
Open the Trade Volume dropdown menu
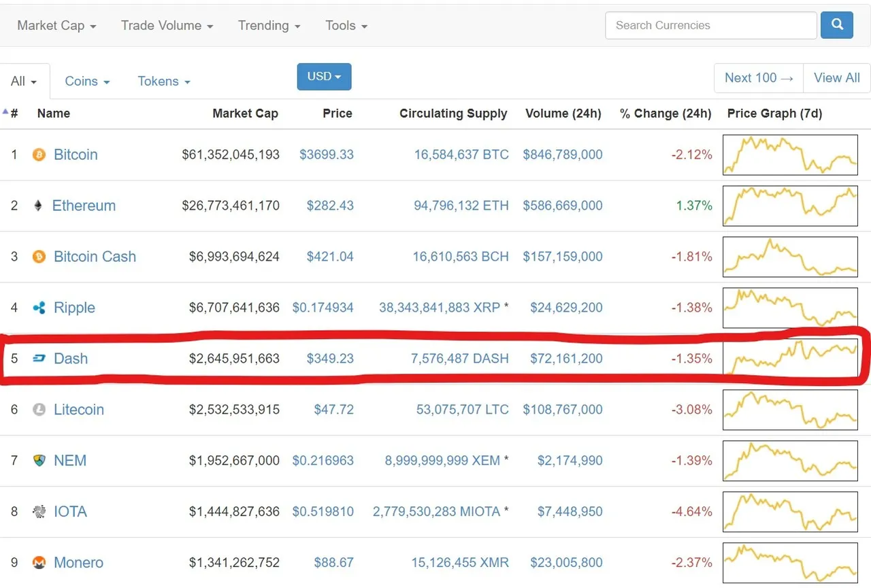[167, 26]
